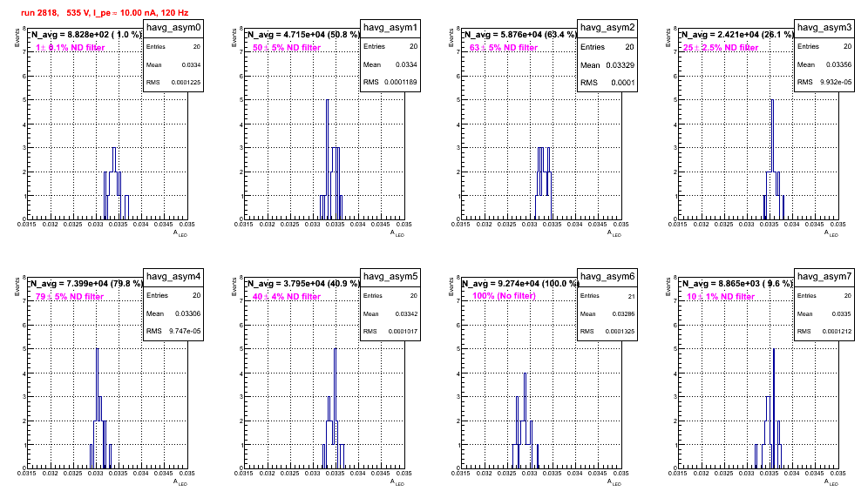Click RMS value 0.0001 in havg_asym2 stats
This screenshot has width=868, height=498.
coord(623,83)
